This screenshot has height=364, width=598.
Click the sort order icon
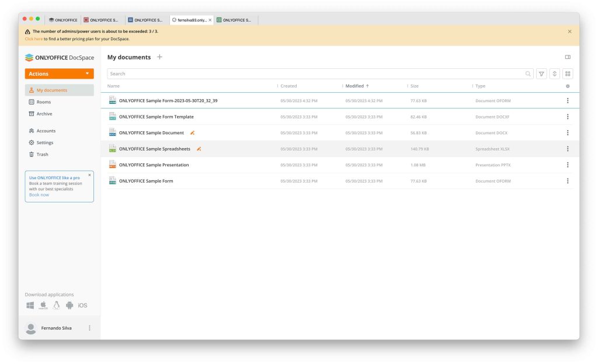pyautogui.click(x=555, y=74)
